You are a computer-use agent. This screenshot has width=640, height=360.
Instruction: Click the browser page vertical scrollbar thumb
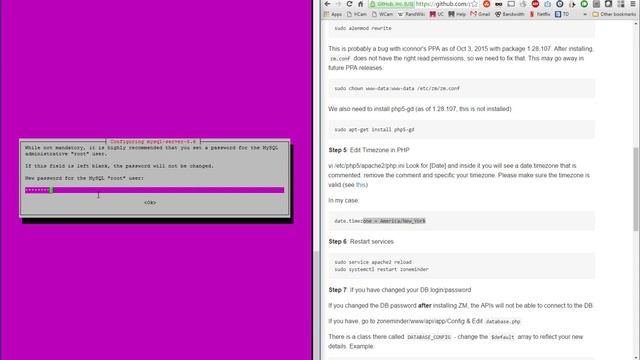click(636, 189)
